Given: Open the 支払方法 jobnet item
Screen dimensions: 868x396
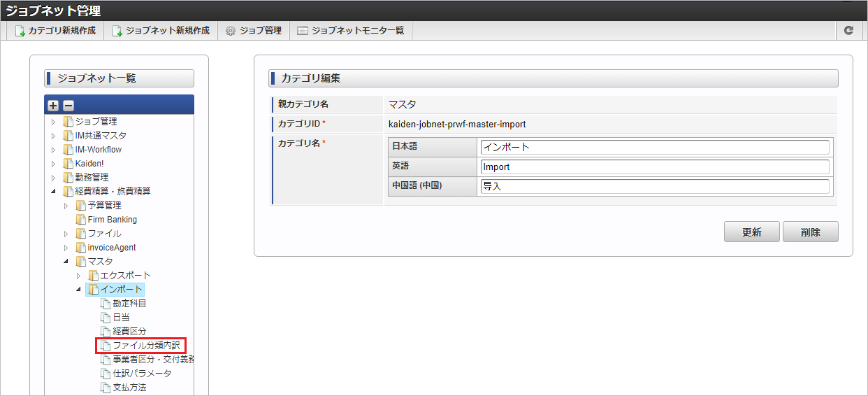Looking at the screenshot, I should (x=130, y=388).
